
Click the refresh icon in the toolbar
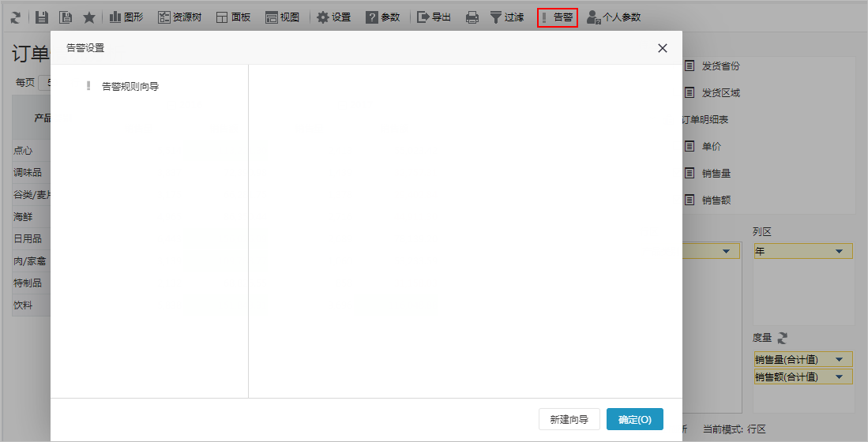click(16, 17)
